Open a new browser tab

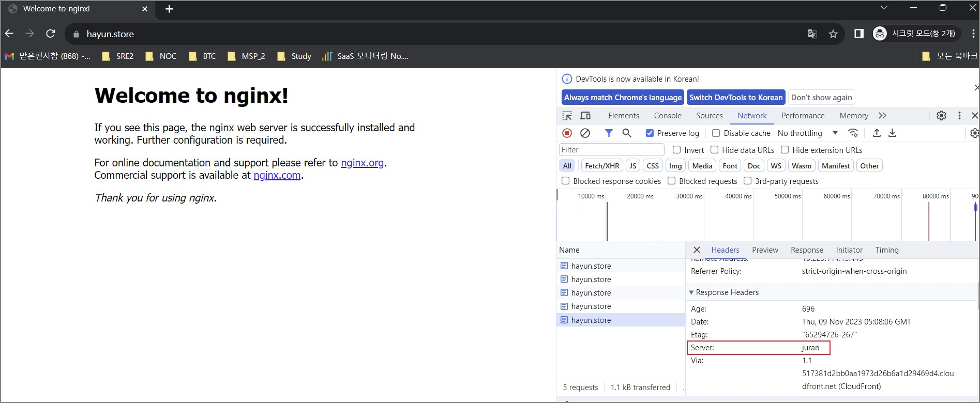(169, 9)
